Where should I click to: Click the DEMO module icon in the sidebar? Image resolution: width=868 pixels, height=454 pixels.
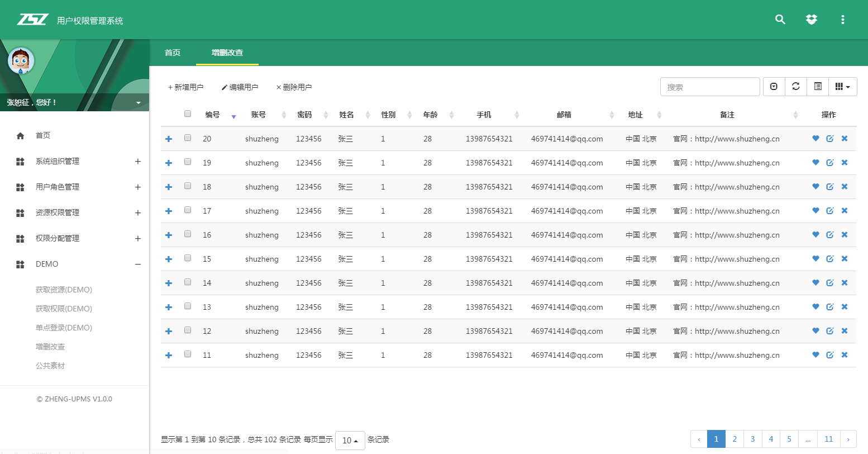(x=20, y=264)
